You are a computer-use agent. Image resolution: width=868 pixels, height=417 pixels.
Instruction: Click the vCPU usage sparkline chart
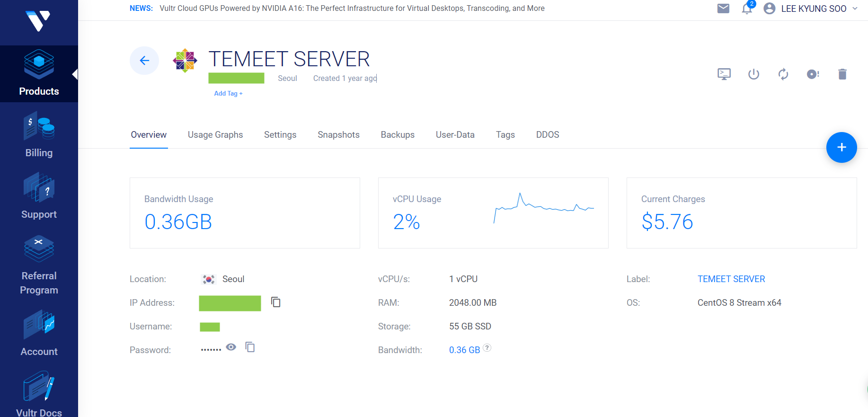(x=544, y=208)
